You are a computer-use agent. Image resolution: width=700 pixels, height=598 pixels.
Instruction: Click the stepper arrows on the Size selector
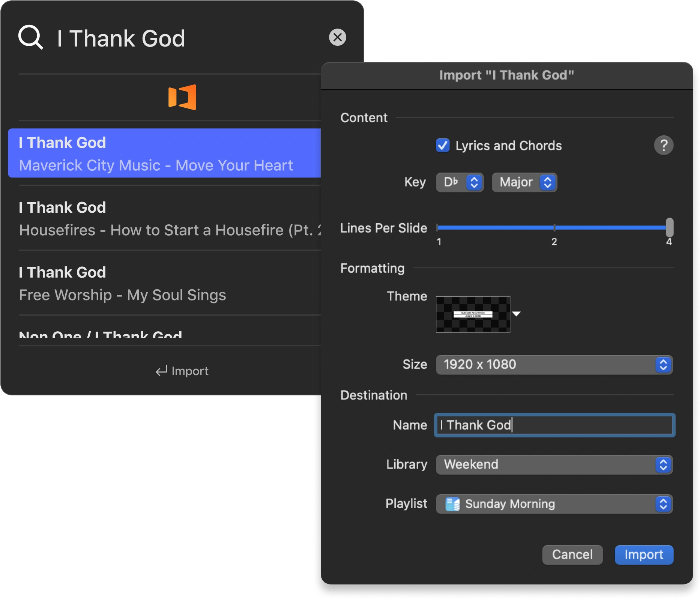663,364
